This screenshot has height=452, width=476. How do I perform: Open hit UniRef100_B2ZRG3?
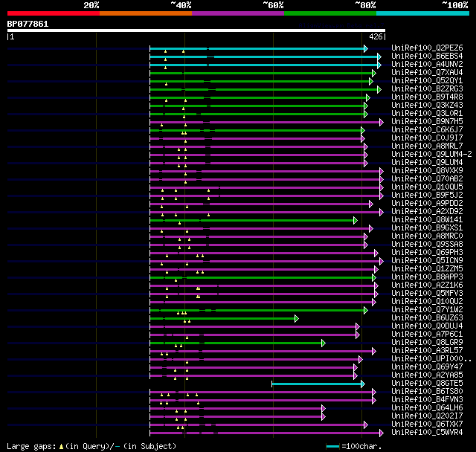click(x=427, y=89)
